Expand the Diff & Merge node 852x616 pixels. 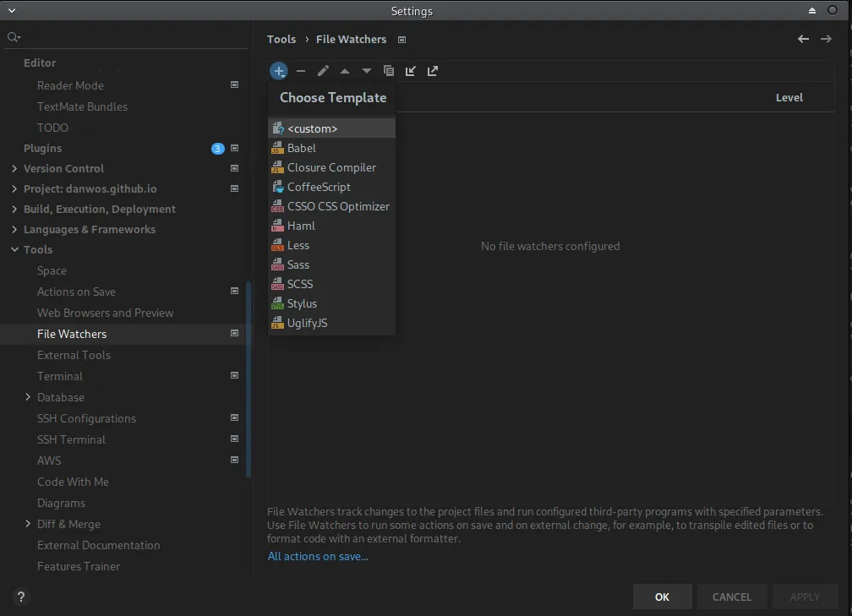pos(28,524)
